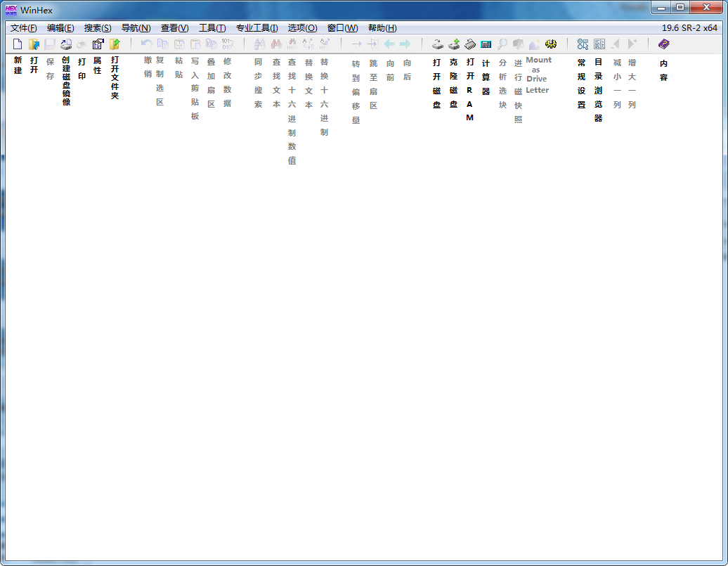728x566 pixels.
Task: Open the 选项(O) menu
Action: (x=302, y=28)
